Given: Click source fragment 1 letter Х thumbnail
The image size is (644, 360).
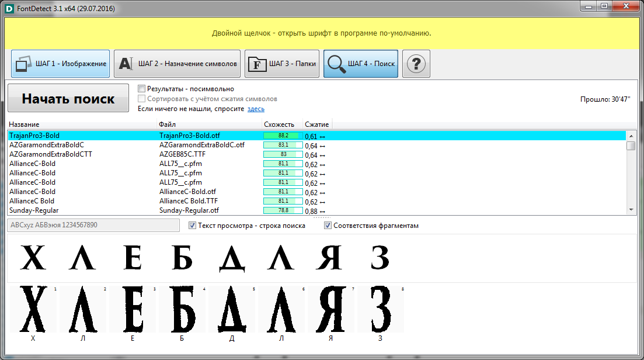Looking at the screenshot, I should pos(33,309).
